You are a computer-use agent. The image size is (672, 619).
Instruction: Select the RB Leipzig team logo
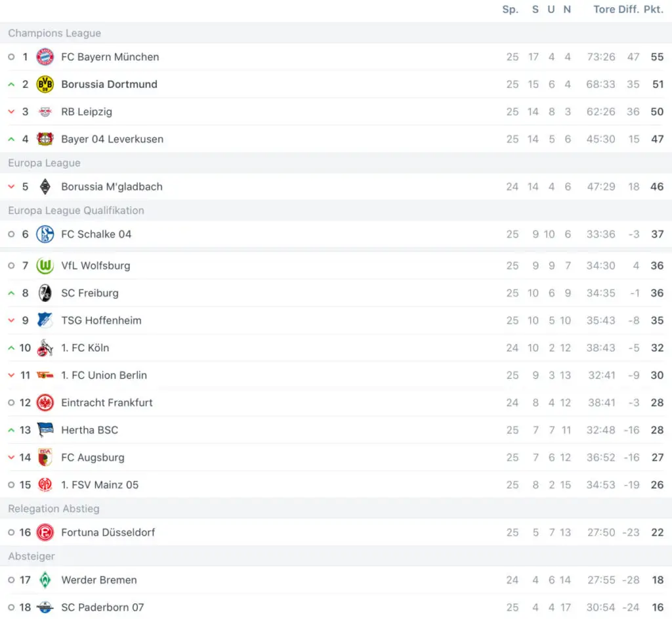point(45,112)
